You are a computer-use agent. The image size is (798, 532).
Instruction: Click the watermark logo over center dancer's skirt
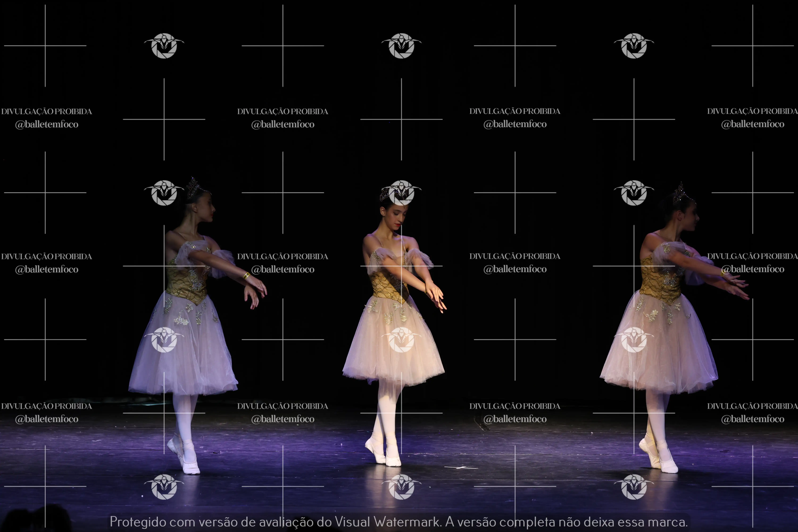pyautogui.click(x=401, y=340)
